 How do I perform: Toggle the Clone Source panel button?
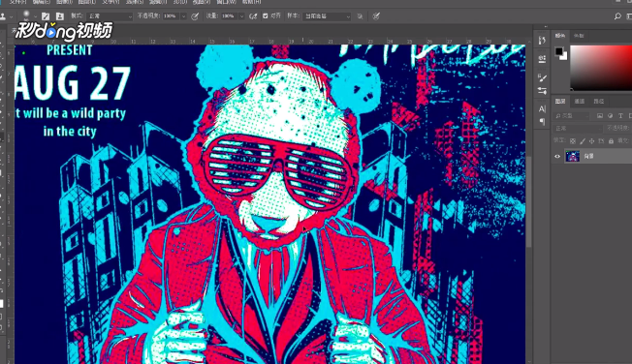pyautogui.click(x=60, y=16)
